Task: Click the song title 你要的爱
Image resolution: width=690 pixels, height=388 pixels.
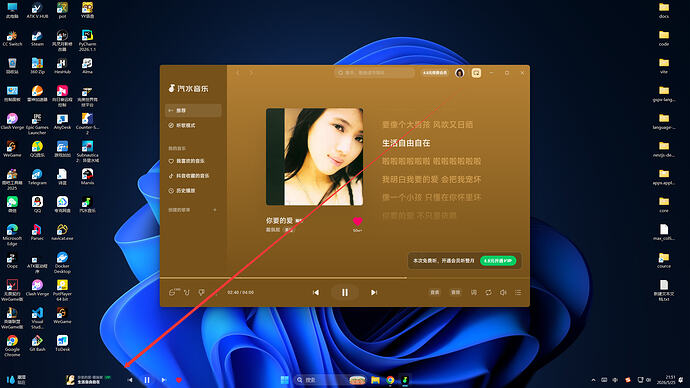Action: pos(279,220)
